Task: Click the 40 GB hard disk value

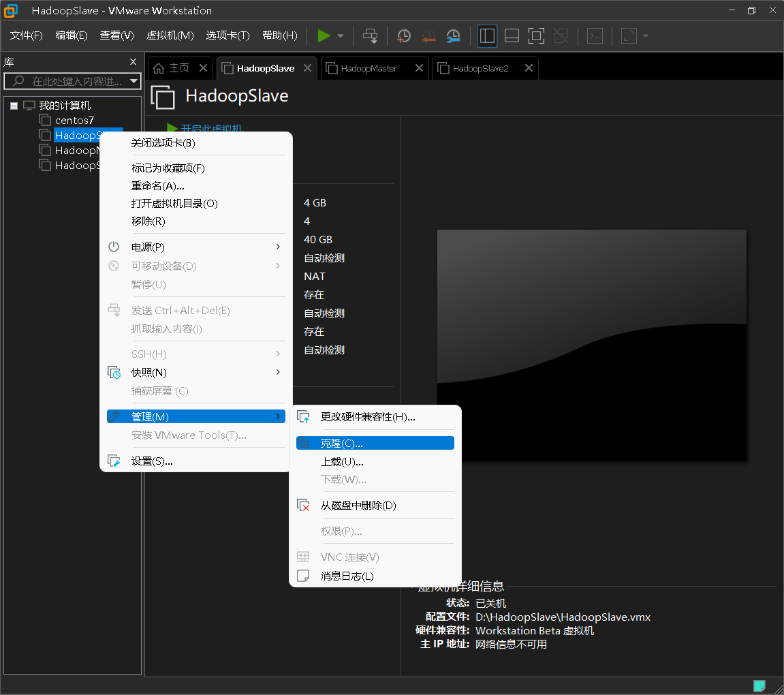Action: coord(318,239)
